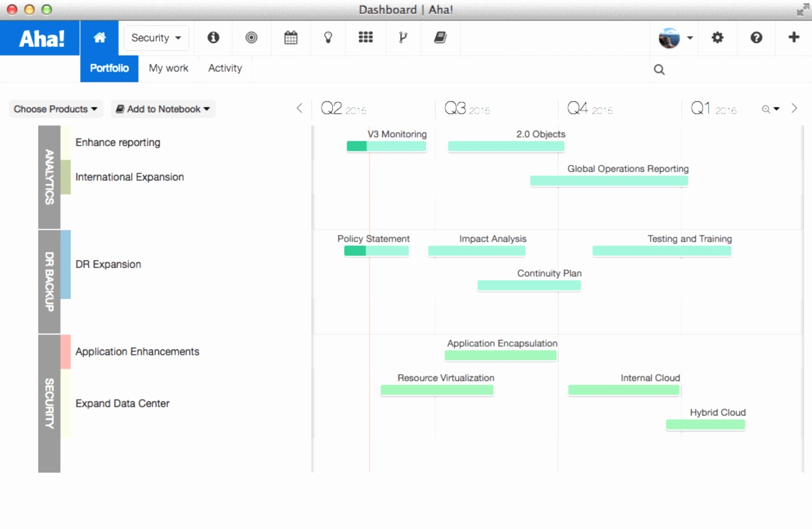Open the releases calendar icon

point(291,38)
